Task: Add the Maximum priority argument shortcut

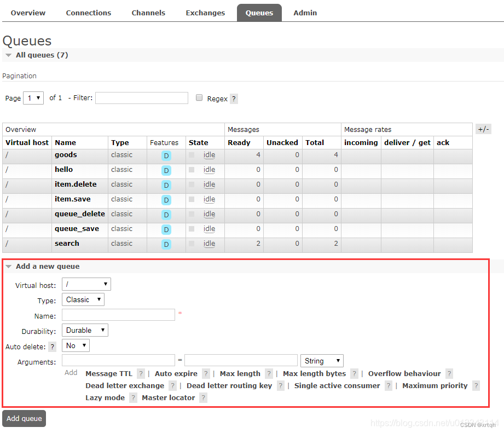Action: [x=435, y=385]
